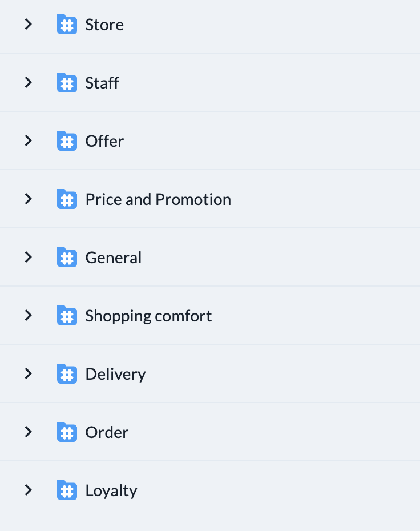Expand the Delivery category chevron

[x=29, y=373]
